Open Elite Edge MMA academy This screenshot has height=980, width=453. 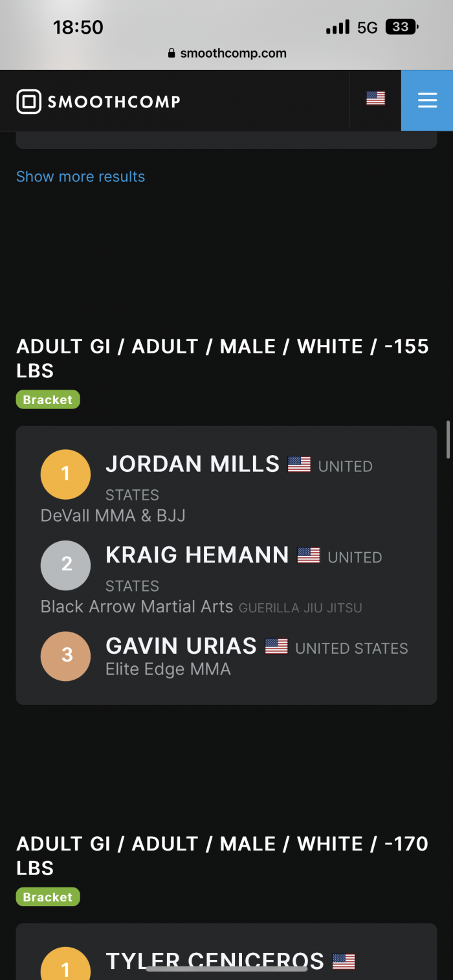[168, 669]
